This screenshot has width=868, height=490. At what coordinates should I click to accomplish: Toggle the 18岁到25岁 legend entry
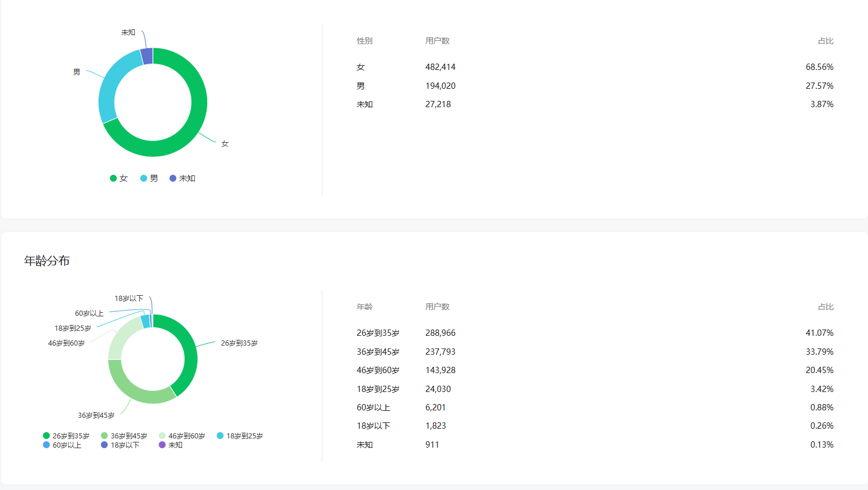click(x=240, y=436)
